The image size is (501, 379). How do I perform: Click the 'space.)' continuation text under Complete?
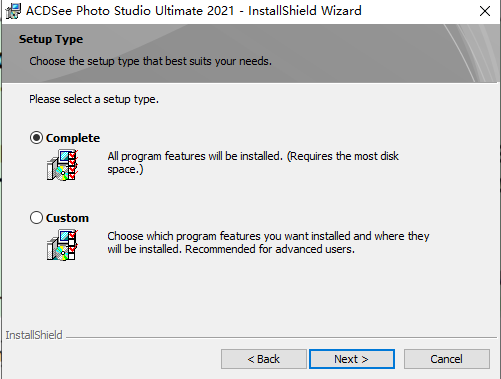pyautogui.click(x=125, y=169)
